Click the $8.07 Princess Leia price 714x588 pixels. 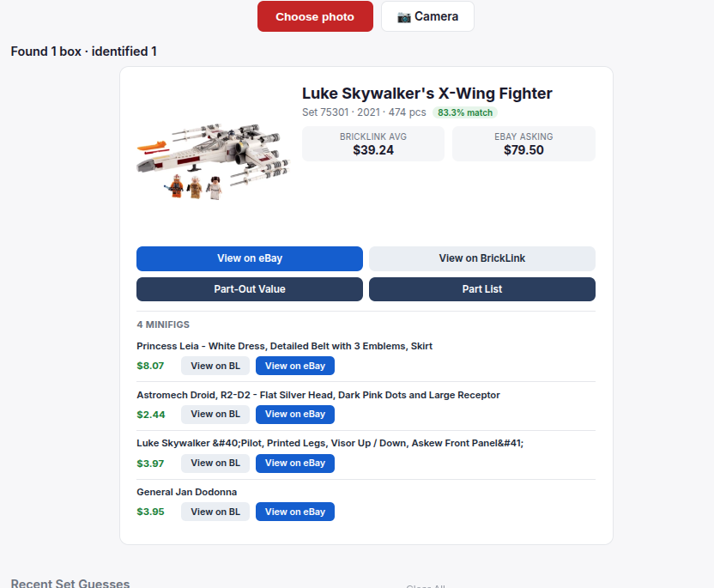(x=150, y=366)
